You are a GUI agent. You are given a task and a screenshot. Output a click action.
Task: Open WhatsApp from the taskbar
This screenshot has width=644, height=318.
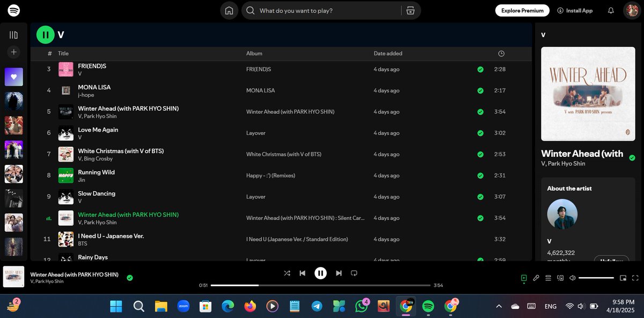[361, 306]
